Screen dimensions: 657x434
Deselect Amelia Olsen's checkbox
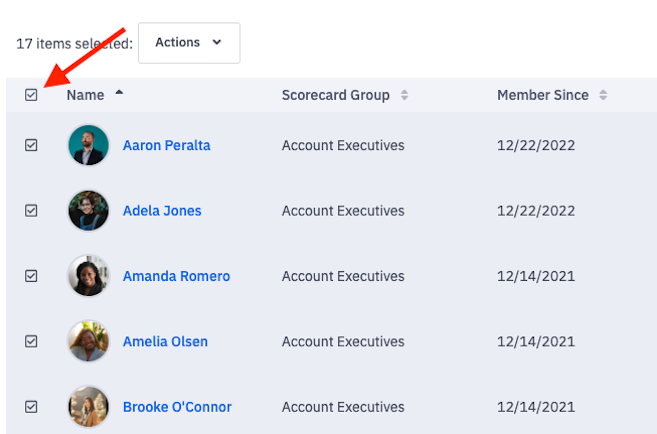click(x=31, y=341)
